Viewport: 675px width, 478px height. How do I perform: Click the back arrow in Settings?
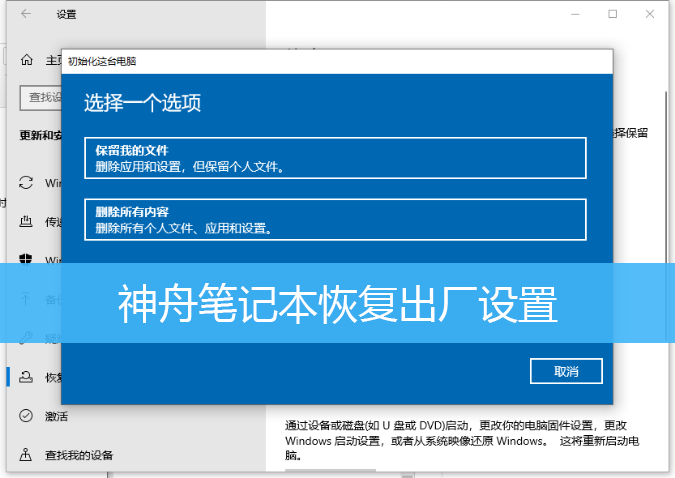click(x=25, y=15)
